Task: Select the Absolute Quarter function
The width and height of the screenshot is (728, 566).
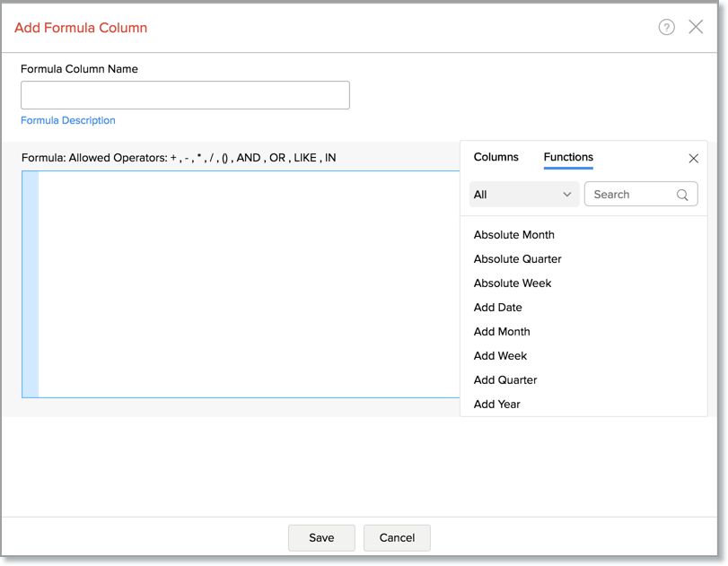Action: (518, 259)
